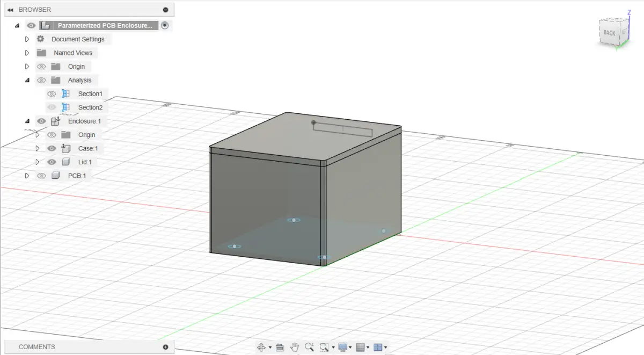This screenshot has width=644, height=355.
Task: Collapse the Analysis folder
Action: click(27, 80)
